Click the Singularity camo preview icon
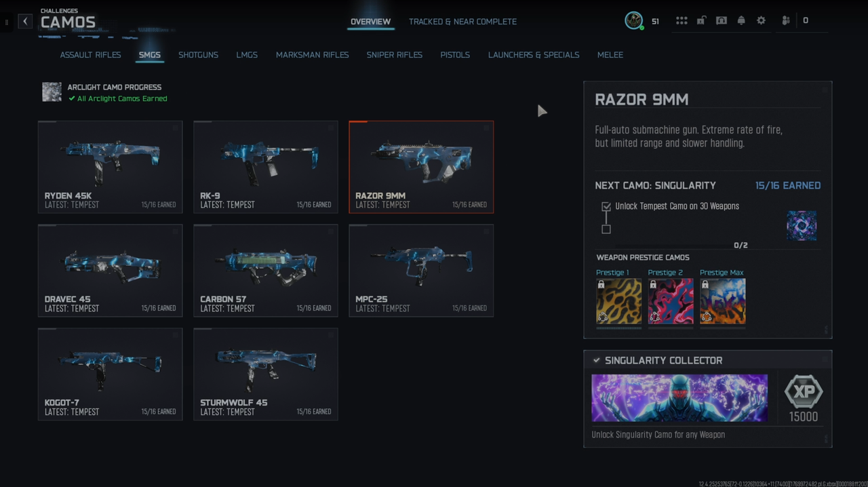This screenshot has height=487, width=868. [802, 225]
